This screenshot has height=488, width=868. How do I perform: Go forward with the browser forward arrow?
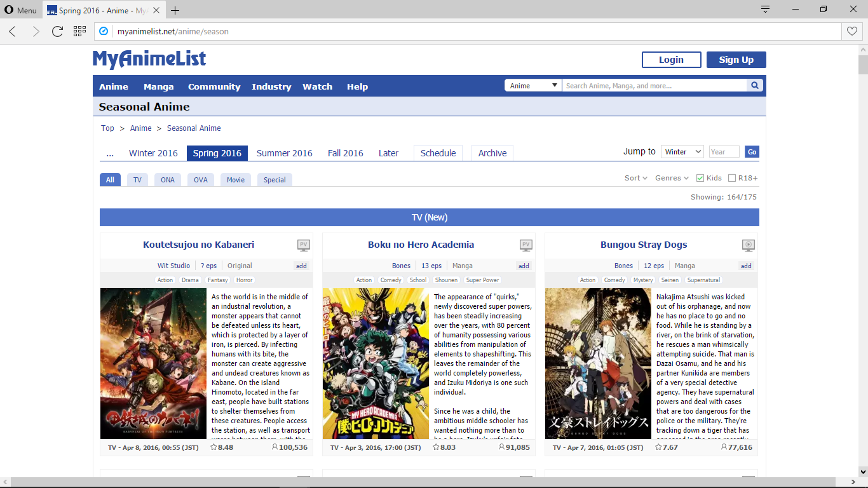coord(35,31)
